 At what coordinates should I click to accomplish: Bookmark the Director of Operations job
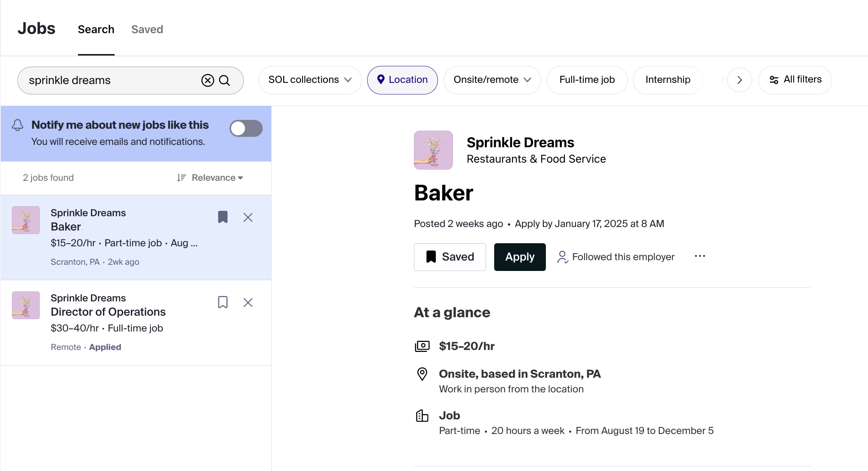coord(223,302)
